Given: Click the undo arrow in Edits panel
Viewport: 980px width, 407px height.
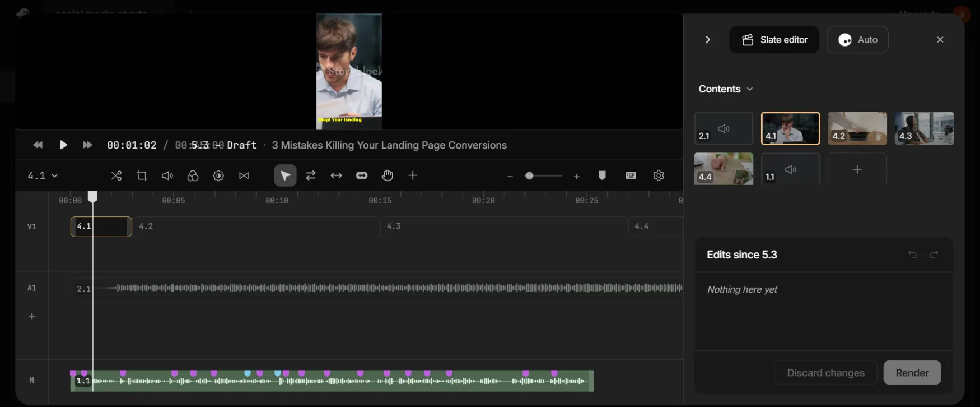Looking at the screenshot, I should coord(912,255).
